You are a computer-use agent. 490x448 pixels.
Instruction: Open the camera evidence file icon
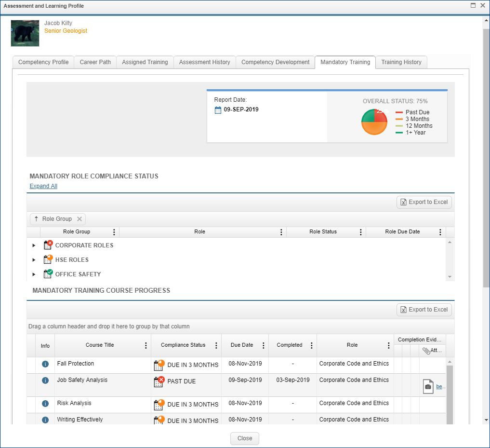click(428, 386)
